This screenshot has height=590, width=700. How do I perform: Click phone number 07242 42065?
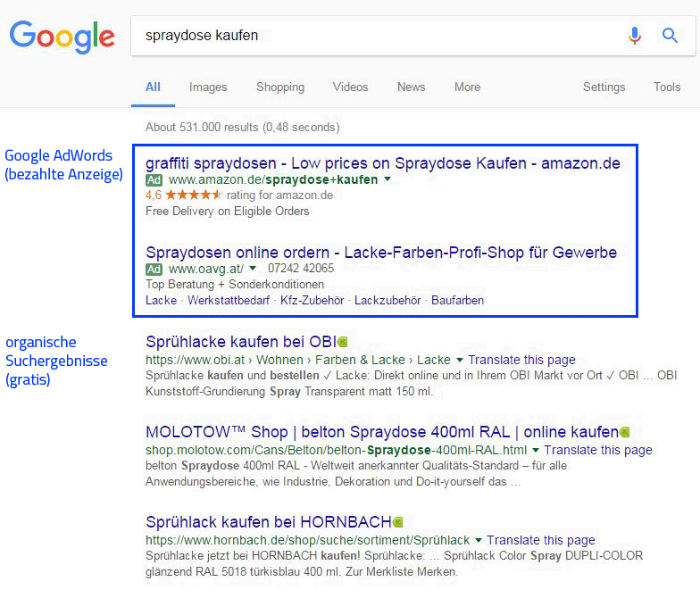click(x=301, y=268)
